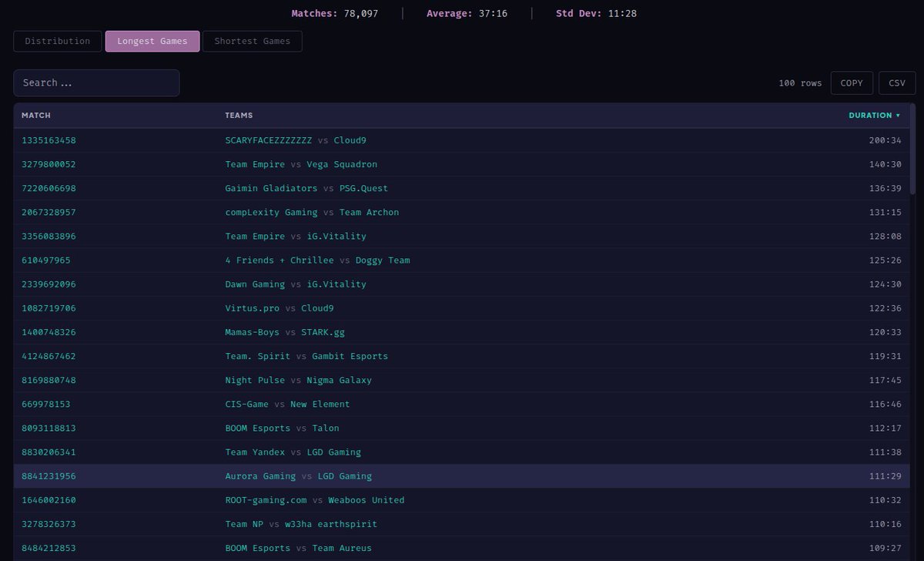The height and width of the screenshot is (561, 924).
Task: Open match 7220606698
Action: point(49,188)
